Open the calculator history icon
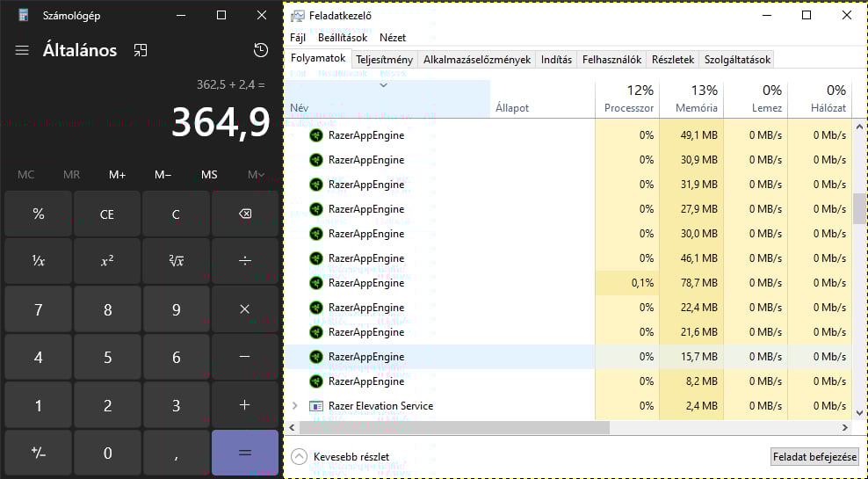The height and width of the screenshot is (479, 868). pyautogui.click(x=261, y=50)
